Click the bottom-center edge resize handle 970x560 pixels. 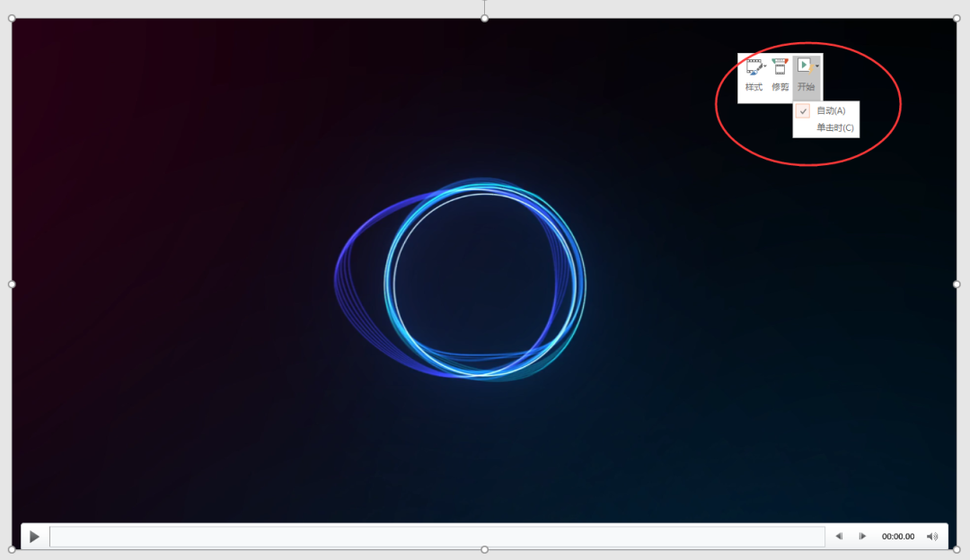click(484, 549)
